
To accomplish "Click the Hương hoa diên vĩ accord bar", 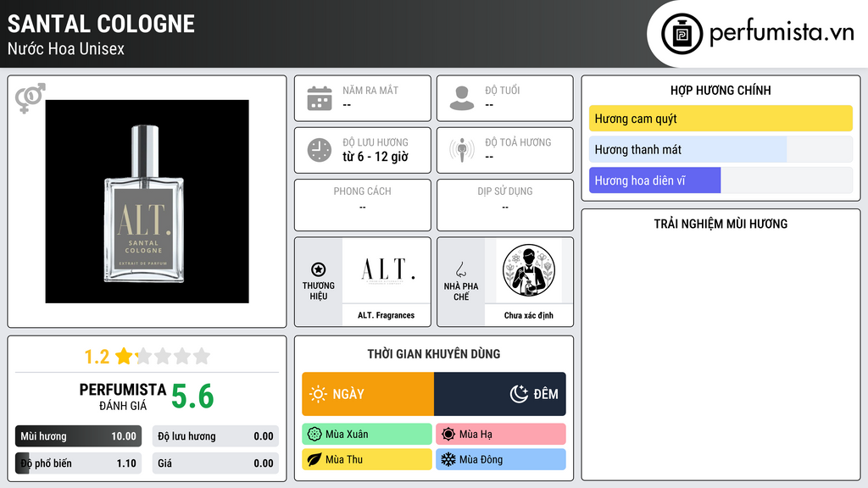I will click(x=721, y=180).
